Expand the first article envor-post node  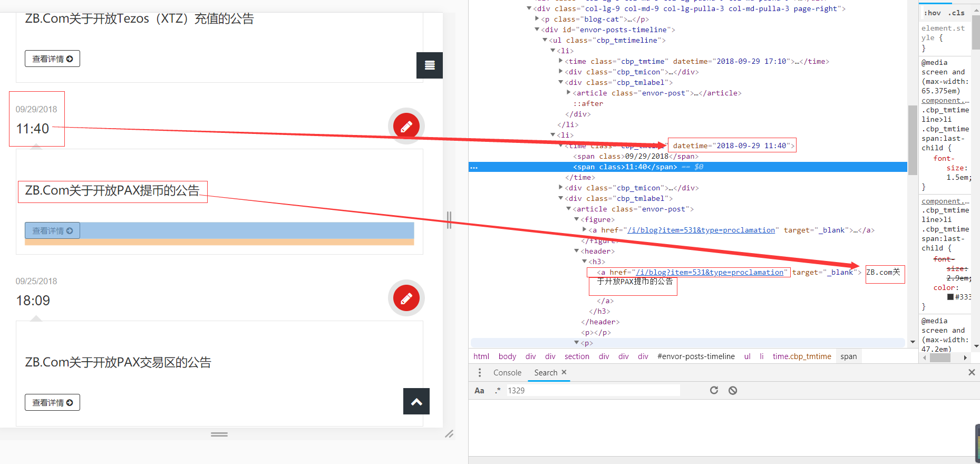click(x=569, y=93)
